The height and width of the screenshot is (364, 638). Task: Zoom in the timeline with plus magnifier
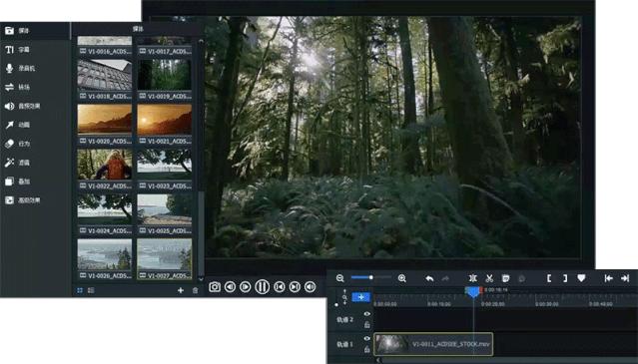click(x=402, y=278)
